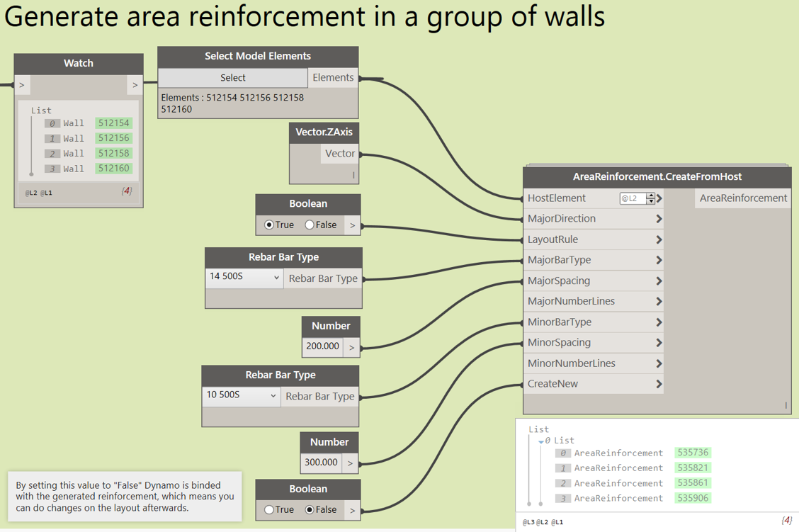Image resolution: width=799 pixels, height=532 pixels.
Task: Click the MajorBarType input port arrow
Action: click(660, 260)
